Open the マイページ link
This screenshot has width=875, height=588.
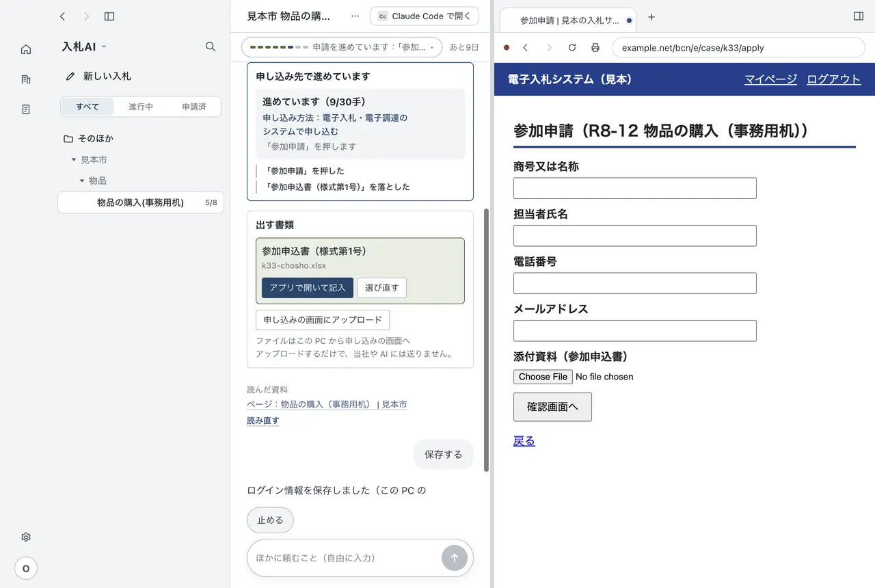pos(770,79)
